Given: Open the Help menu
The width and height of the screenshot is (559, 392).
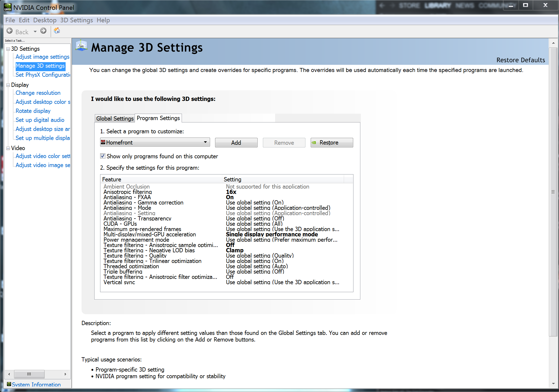Looking at the screenshot, I should 103,20.
